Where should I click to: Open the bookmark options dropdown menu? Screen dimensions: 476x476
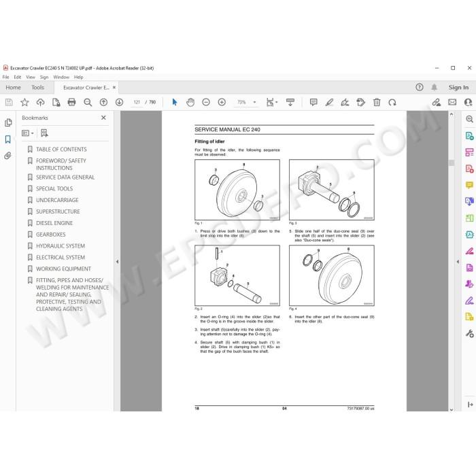click(28, 133)
